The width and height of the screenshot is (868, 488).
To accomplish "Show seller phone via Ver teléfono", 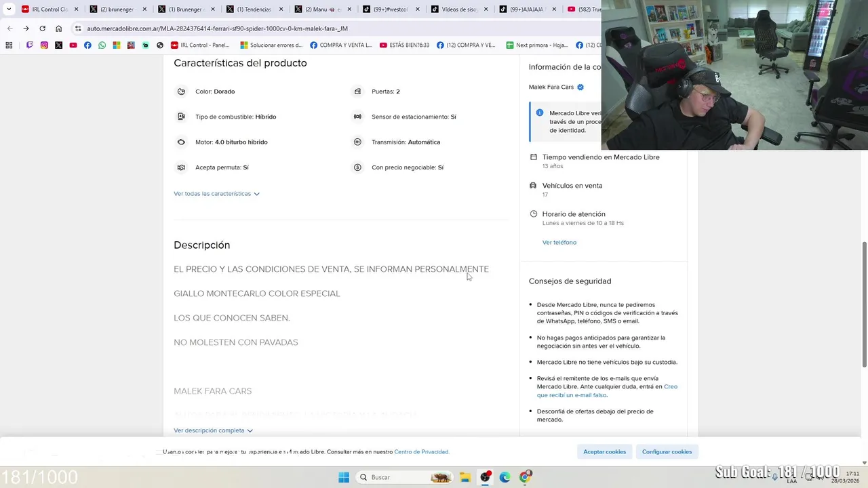I will [x=559, y=242].
